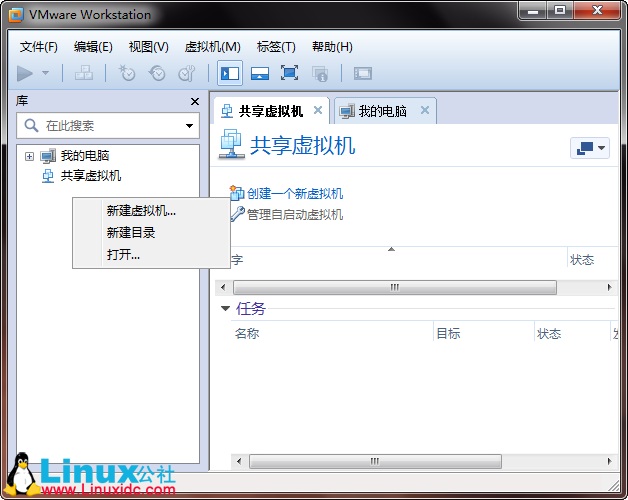Click the 名称 column header in tasks
This screenshot has width=628, height=500.
[247, 333]
